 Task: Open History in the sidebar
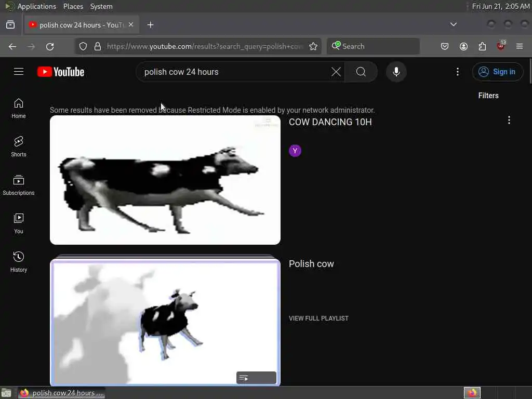(x=19, y=262)
